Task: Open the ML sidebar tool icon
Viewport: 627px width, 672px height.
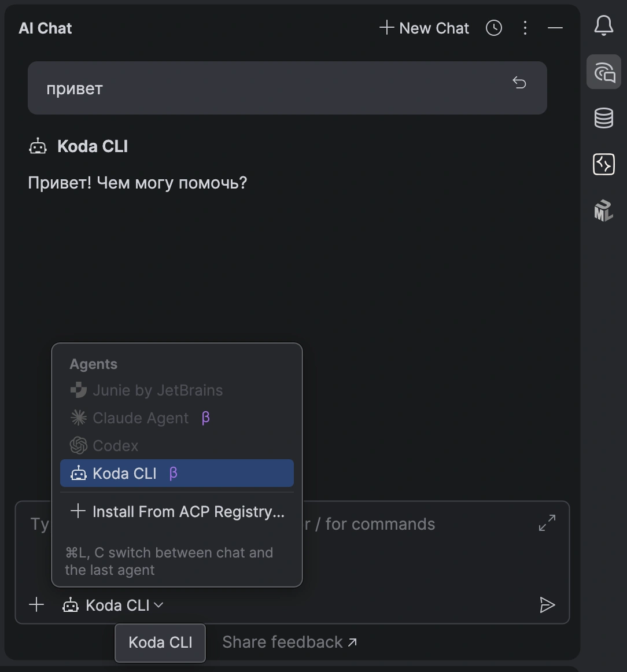Action: (604, 211)
